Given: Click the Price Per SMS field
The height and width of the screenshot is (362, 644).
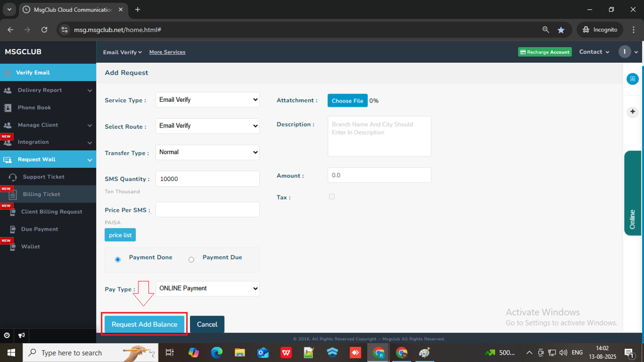Looking at the screenshot, I should click(x=208, y=210).
